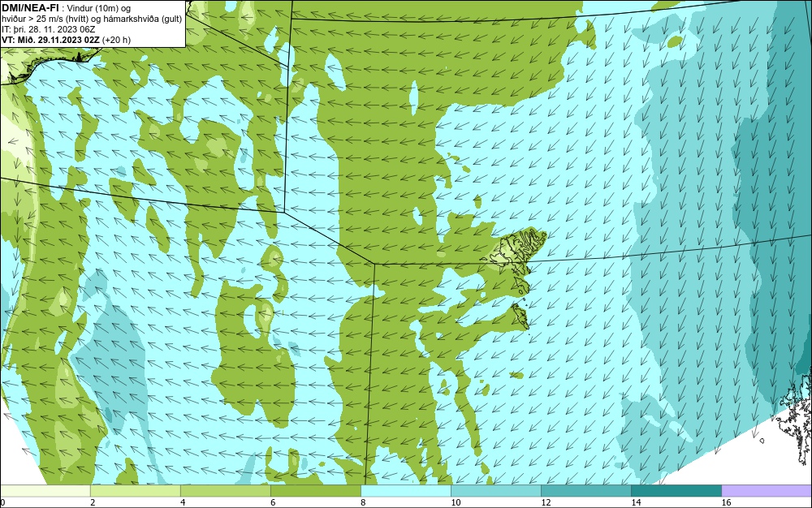The height and width of the screenshot is (508, 812).
Task: Click the southernmost outlined Faroe island
Action: pos(520,316)
